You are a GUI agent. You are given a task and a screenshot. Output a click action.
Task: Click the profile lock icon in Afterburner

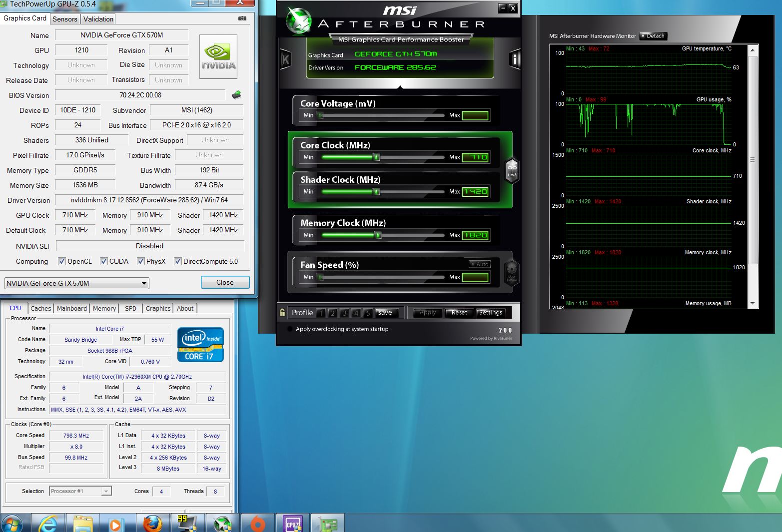point(282,312)
